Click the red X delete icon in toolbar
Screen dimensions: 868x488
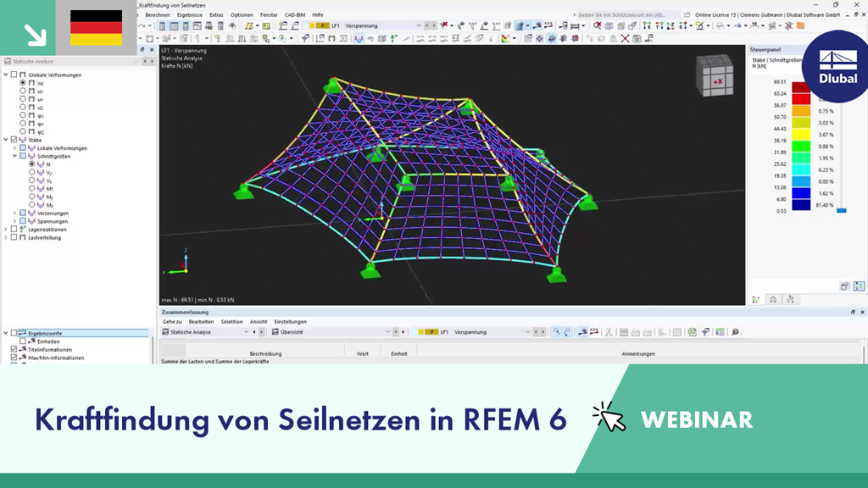pyautogui.click(x=625, y=38)
